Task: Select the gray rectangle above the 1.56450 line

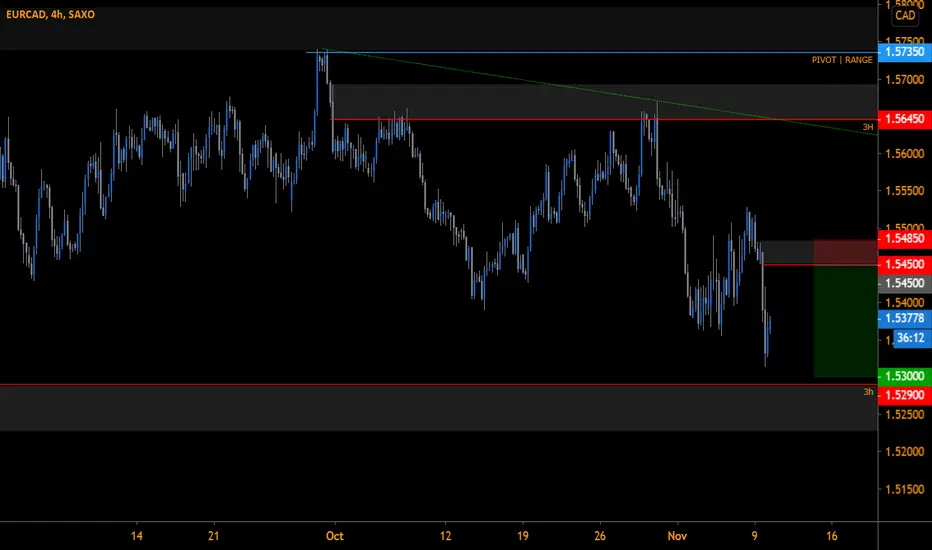Action: [604, 102]
